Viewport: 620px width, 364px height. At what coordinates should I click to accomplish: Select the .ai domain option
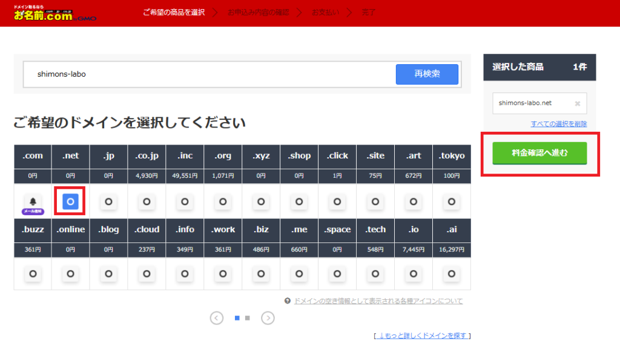(x=451, y=274)
